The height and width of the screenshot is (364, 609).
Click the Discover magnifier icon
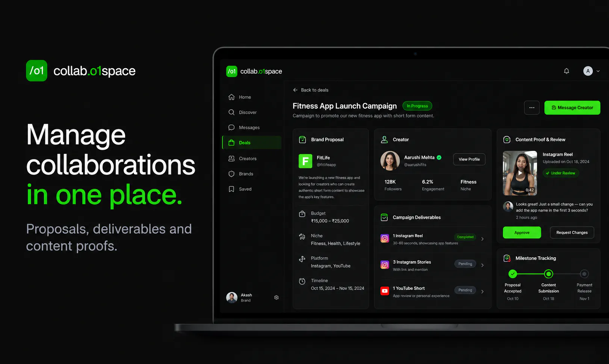[x=231, y=112]
